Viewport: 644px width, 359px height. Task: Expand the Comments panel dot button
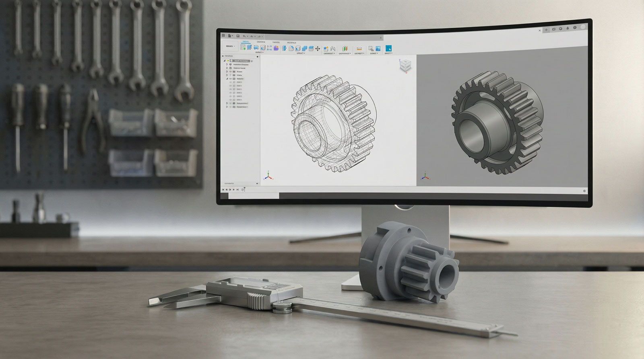[x=257, y=183]
